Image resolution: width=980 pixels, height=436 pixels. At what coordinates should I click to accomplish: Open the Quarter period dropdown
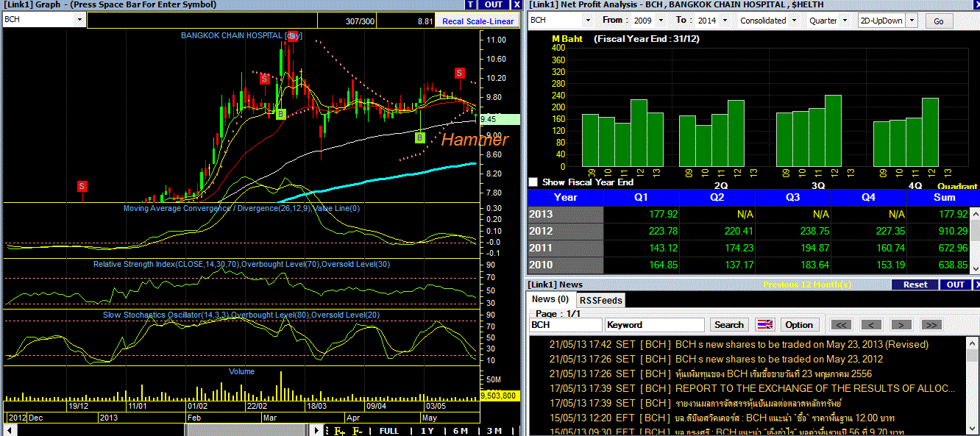pos(847,21)
